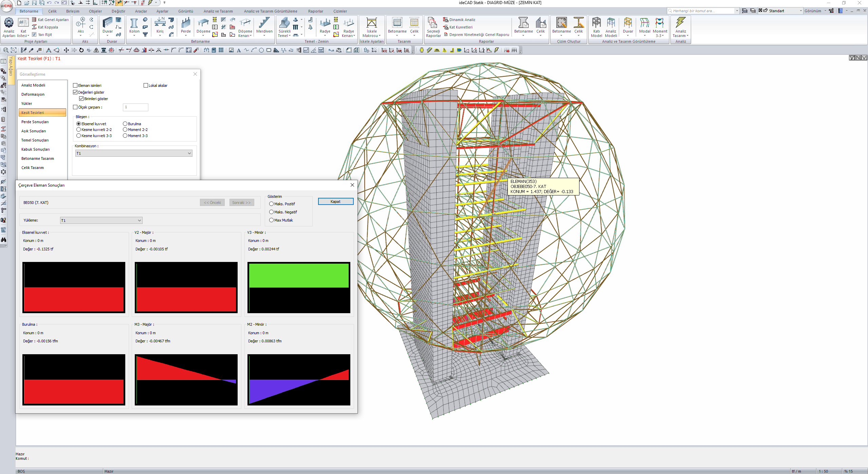
Task: Select Perde Sonuçları in the list
Action: pos(35,122)
